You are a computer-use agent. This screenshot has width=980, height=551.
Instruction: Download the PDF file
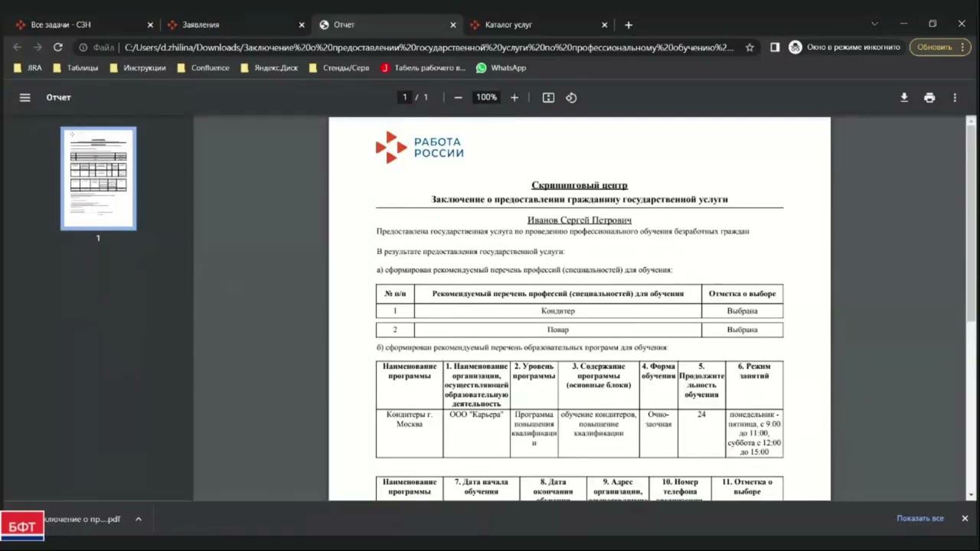[x=904, y=97]
